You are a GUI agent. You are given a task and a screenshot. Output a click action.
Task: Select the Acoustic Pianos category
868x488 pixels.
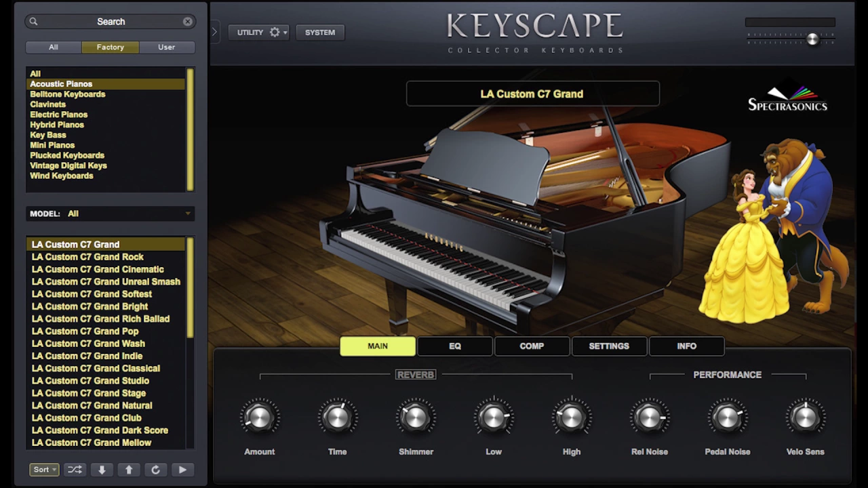click(105, 84)
